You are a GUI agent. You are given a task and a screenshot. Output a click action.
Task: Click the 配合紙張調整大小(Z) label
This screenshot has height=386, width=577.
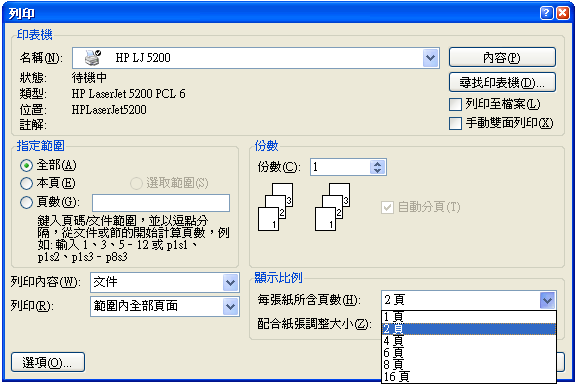click(x=314, y=324)
